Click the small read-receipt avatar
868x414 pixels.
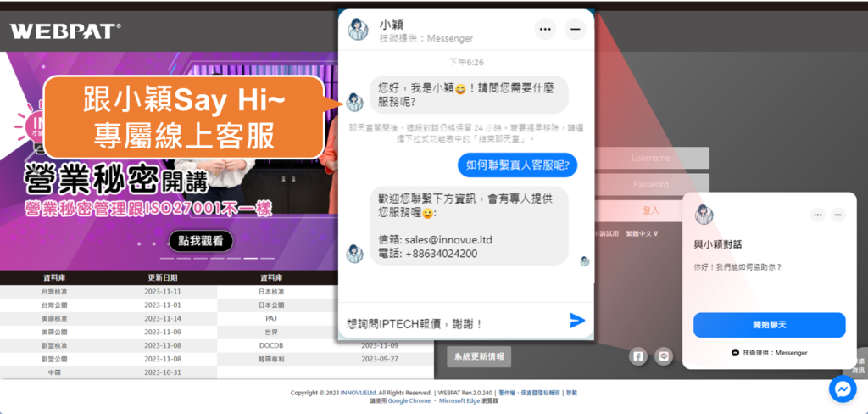point(585,261)
